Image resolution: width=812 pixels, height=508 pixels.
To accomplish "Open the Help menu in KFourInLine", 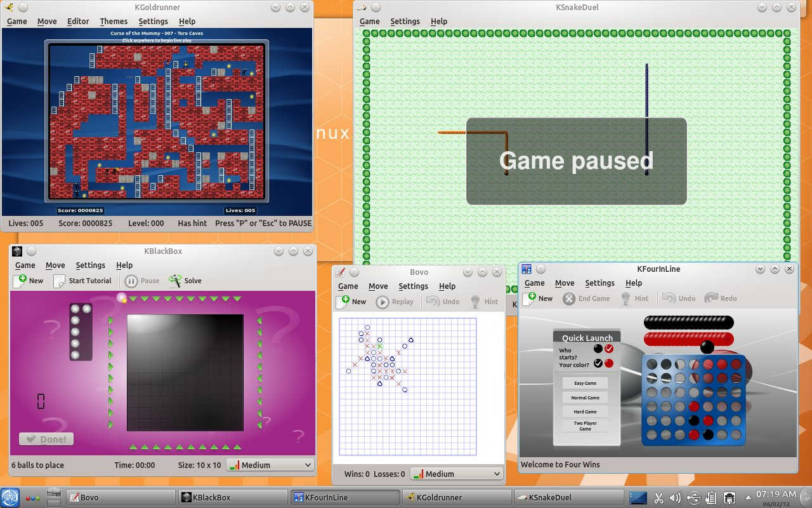I will pos(634,283).
